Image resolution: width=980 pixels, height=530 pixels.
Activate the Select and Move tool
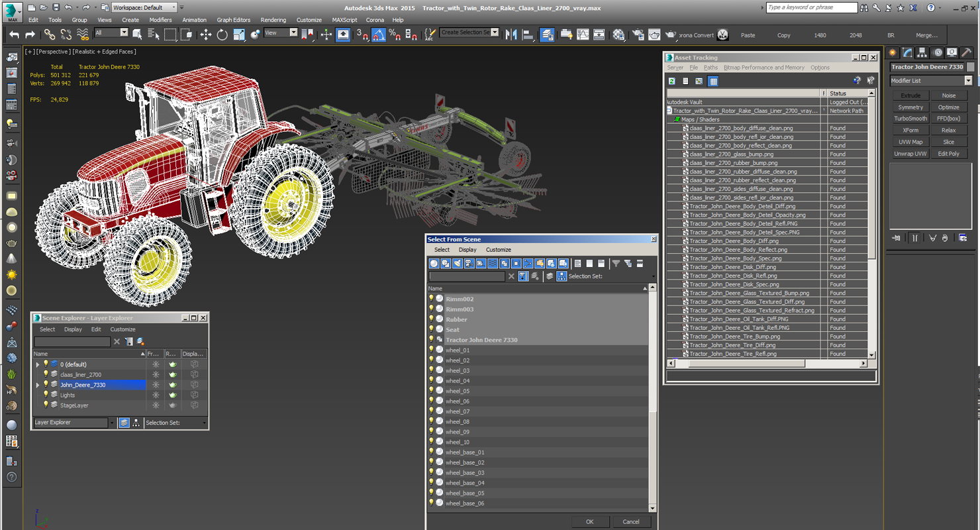pos(205,34)
